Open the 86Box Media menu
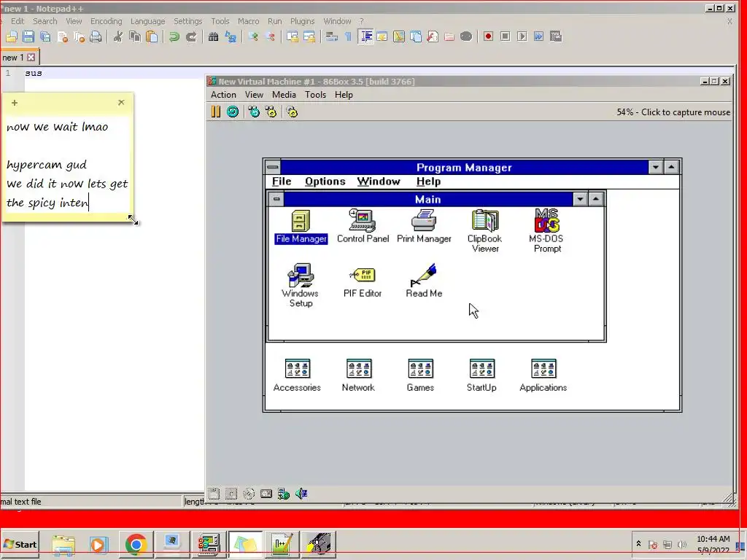This screenshot has width=747, height=560. (284, 95)
